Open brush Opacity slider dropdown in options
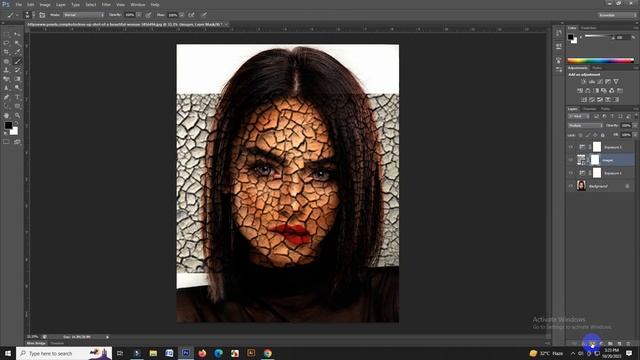Screen dimensions: 640x360 point(139,15)
